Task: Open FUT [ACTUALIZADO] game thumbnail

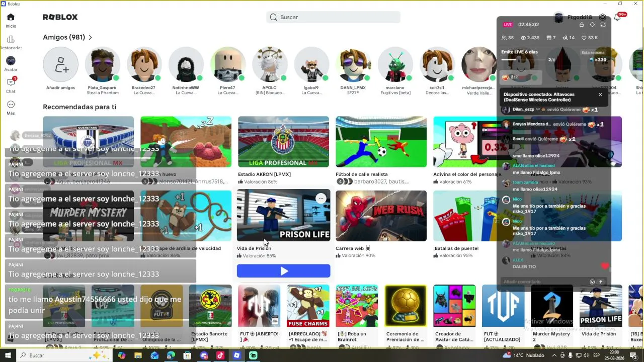Action: pos(503,306)
